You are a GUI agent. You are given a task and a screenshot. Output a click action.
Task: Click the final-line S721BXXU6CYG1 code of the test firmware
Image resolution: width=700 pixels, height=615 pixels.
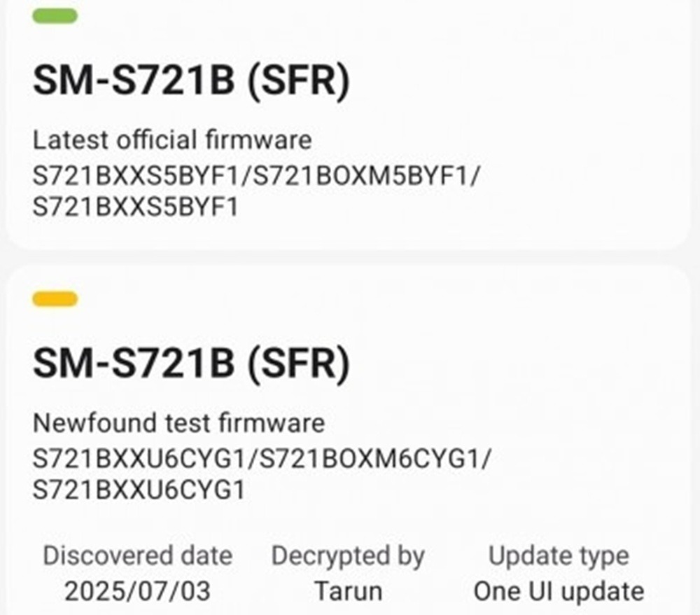(x=139, y=490)
